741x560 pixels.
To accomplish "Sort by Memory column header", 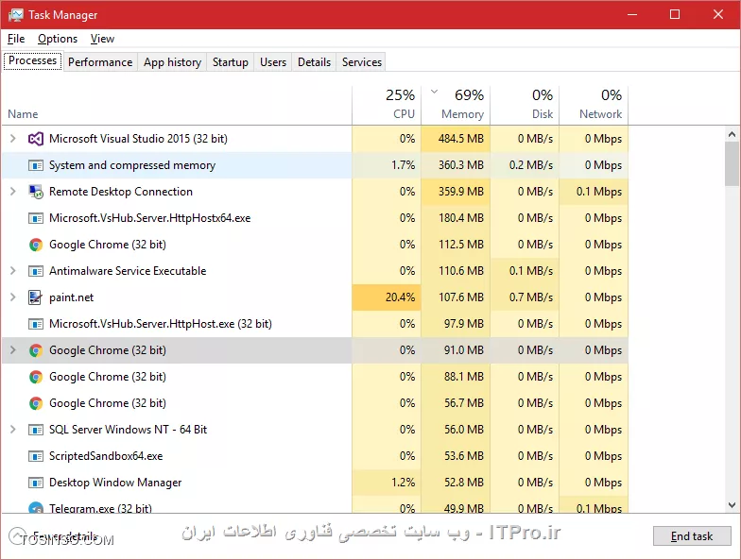I will (456, 106).
